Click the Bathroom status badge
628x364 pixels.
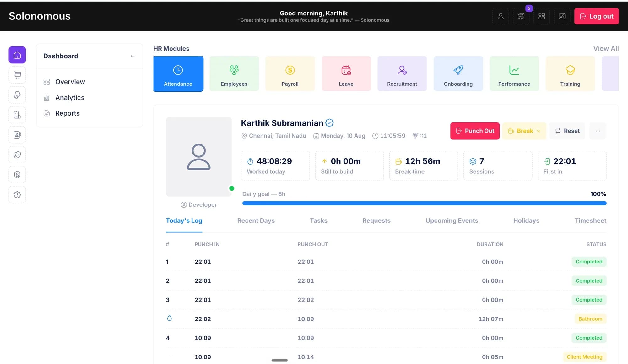coord(590,319)
